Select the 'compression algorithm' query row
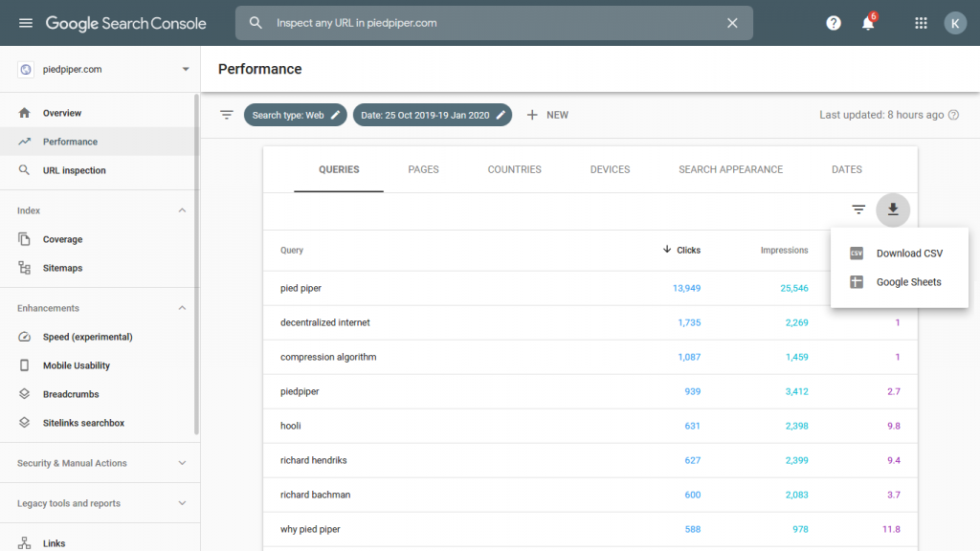The image size is (980, 551). click(x=590, y=357)
